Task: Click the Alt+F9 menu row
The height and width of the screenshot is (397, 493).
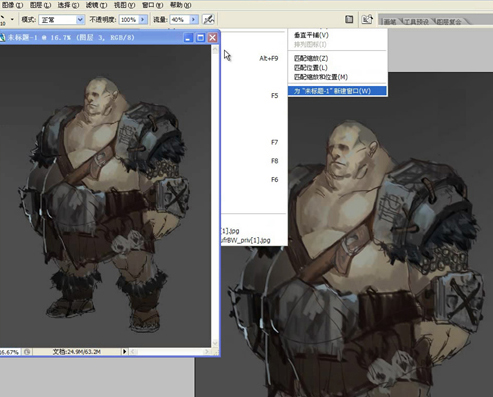Action: coord(254,58)
